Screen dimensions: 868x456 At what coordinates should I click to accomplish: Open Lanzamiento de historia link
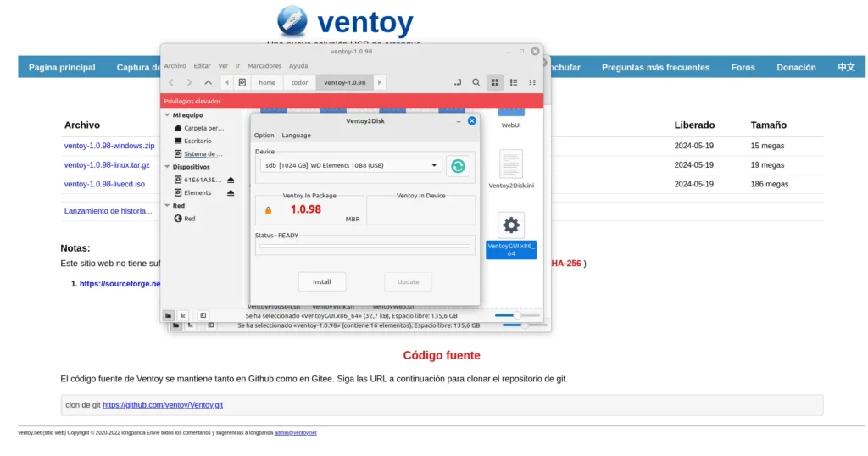pyautogui.click(x=108, y=211)
